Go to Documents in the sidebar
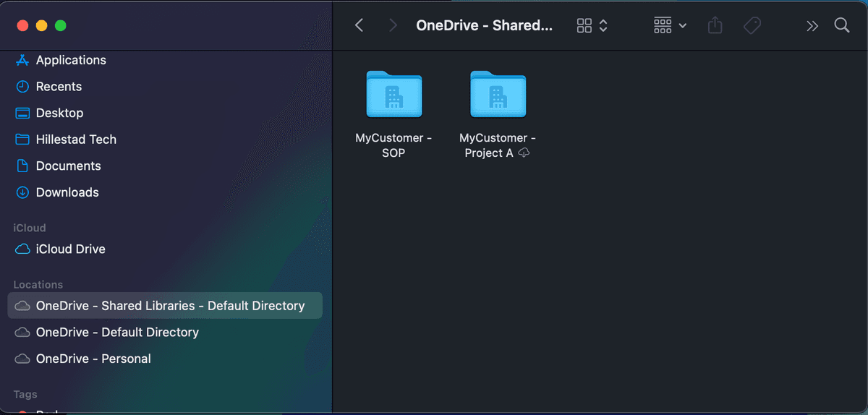The height and width of the screenshot is (415, 868). click(x=68, y=166)
